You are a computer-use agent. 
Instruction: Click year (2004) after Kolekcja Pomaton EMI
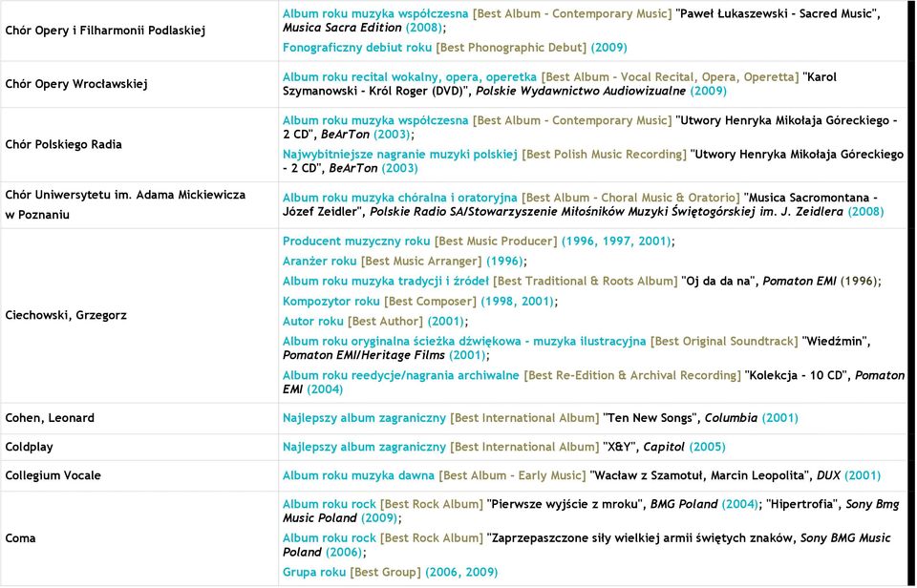[x=325, y=389]
